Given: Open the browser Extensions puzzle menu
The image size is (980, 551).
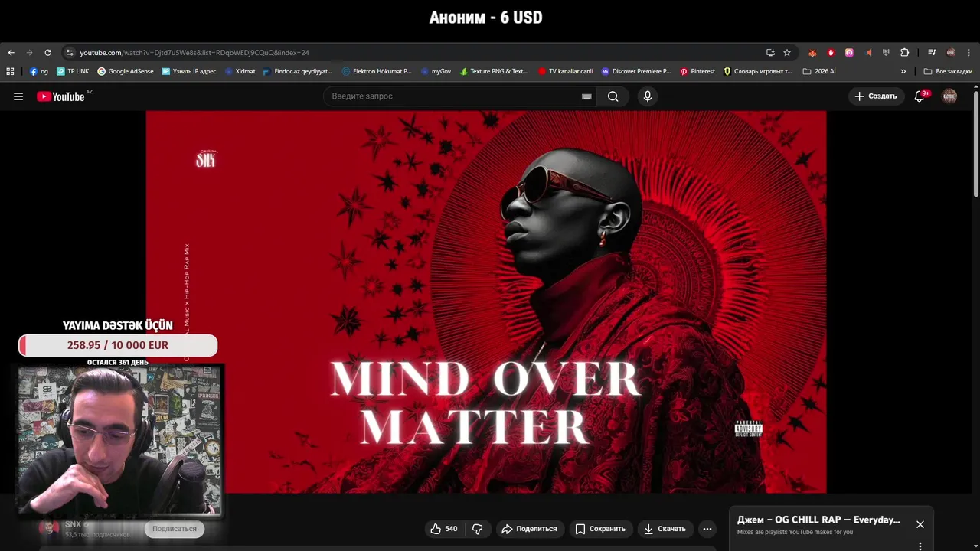Looking at the screenshot, I should [905, 53].
